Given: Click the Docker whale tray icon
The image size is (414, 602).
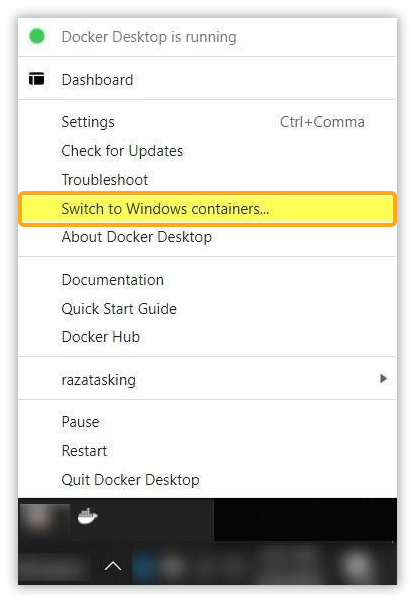Looking at the screenshot, I should (x=88, y=516).
